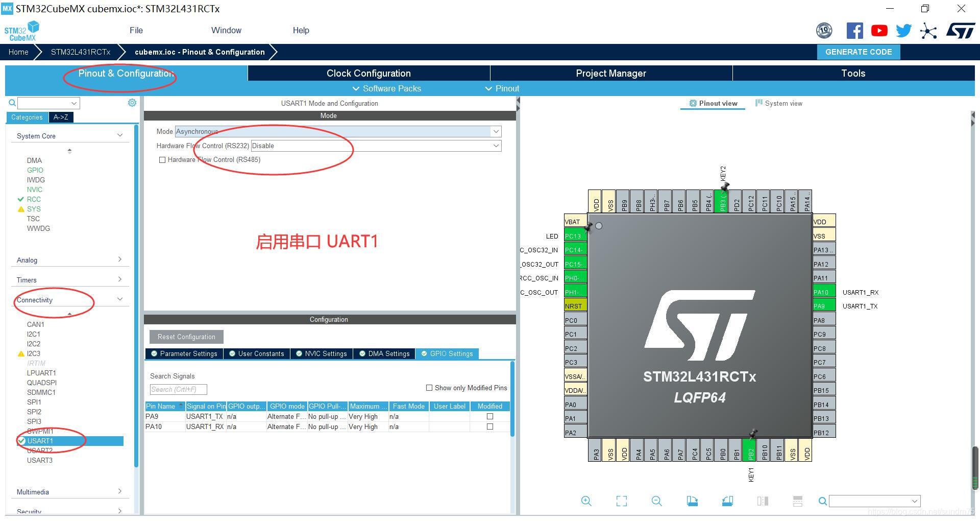Open the peripheral search combo box
The width and height of the screenshot is (980, 521).
click(x=48, y=103)
